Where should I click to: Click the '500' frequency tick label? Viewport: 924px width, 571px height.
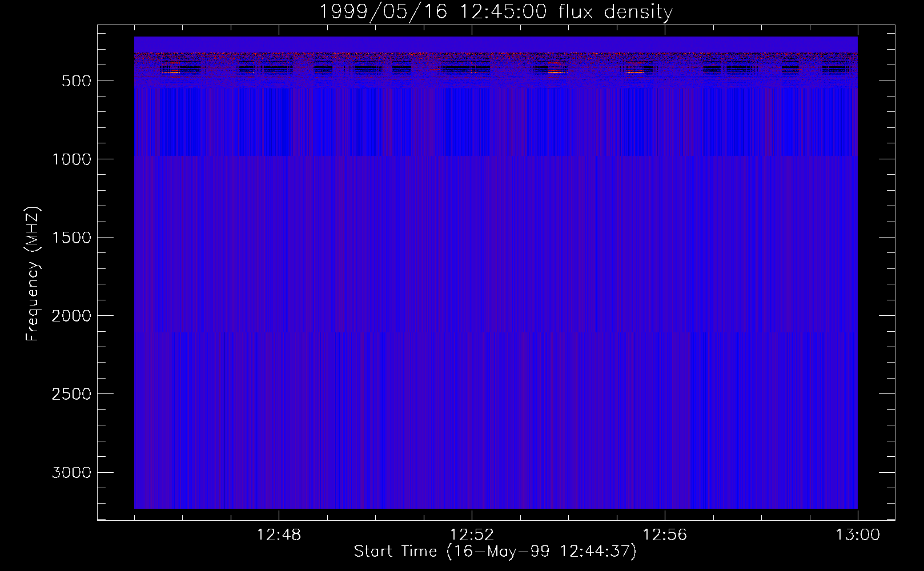click(77, 81)
